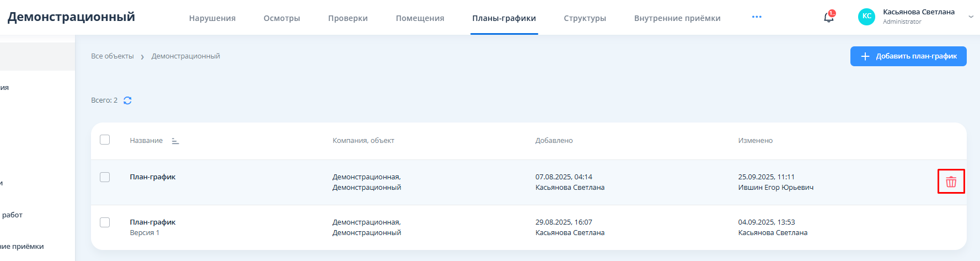Open the three-dots more menu in navigation
980x261 pixels.
pyautogui.click(x=757, y=17)
